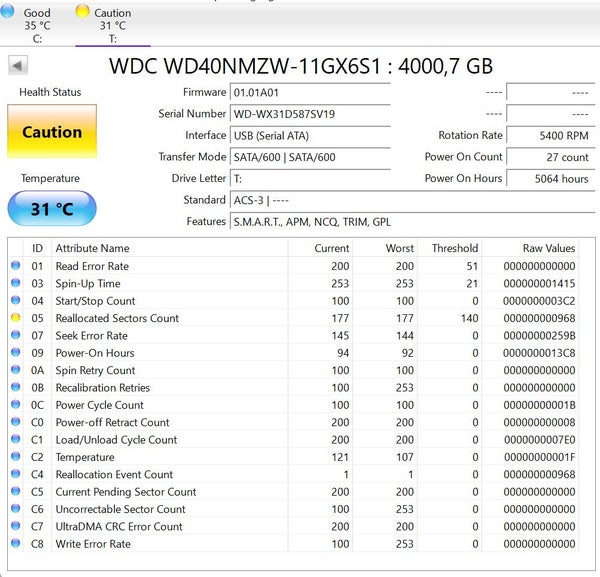Select the Uncorrectable Sector Count attribute name
Viewport: 600px width, 577px height.
tap(121, 509)
